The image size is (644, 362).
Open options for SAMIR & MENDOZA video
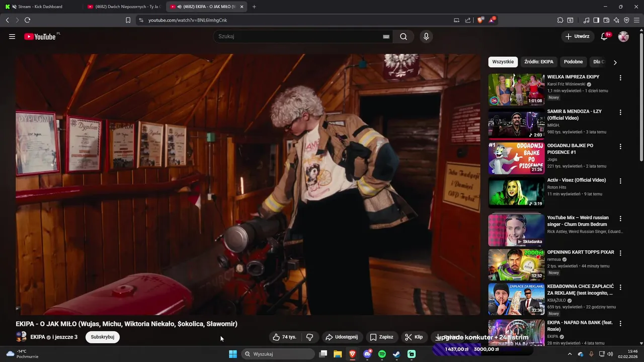point(620,112)
